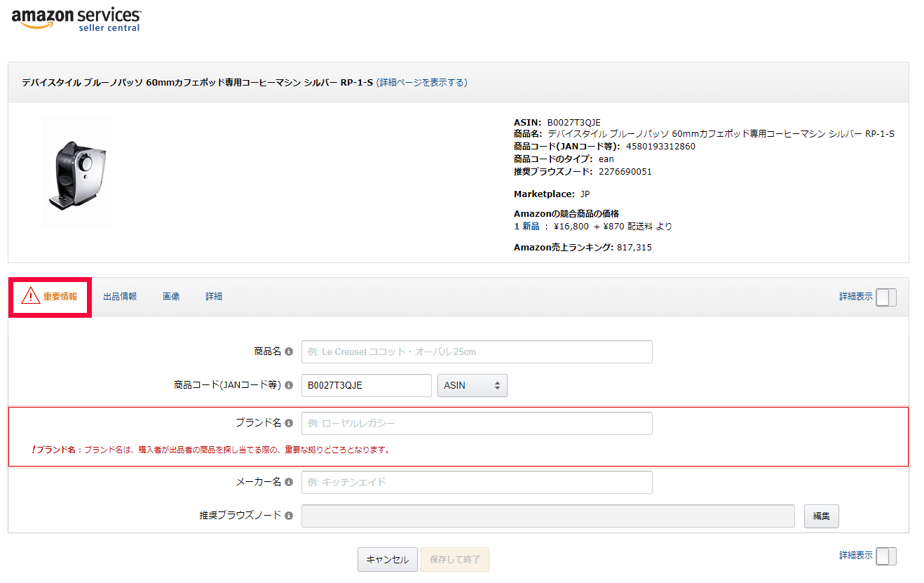
Task: Switch to the 画像 tab
Action: [x=171, y=297]
